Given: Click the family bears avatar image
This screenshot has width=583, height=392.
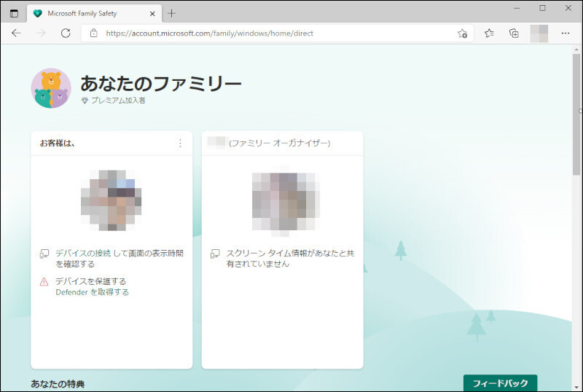Looking at the screenshot, I should point(51,88).
